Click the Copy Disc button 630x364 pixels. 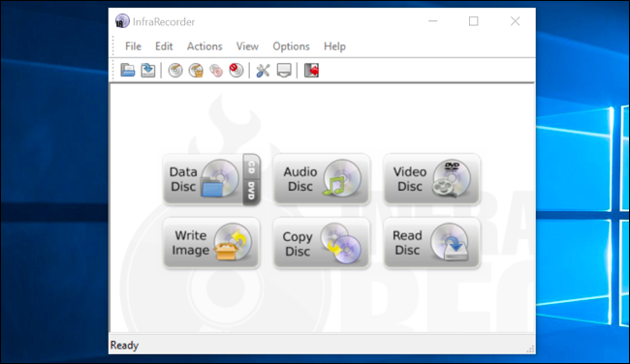[x=322, y=243]
